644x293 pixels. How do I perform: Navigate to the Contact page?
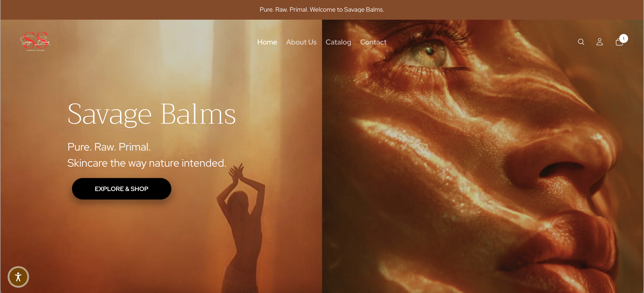coord(373,42)
